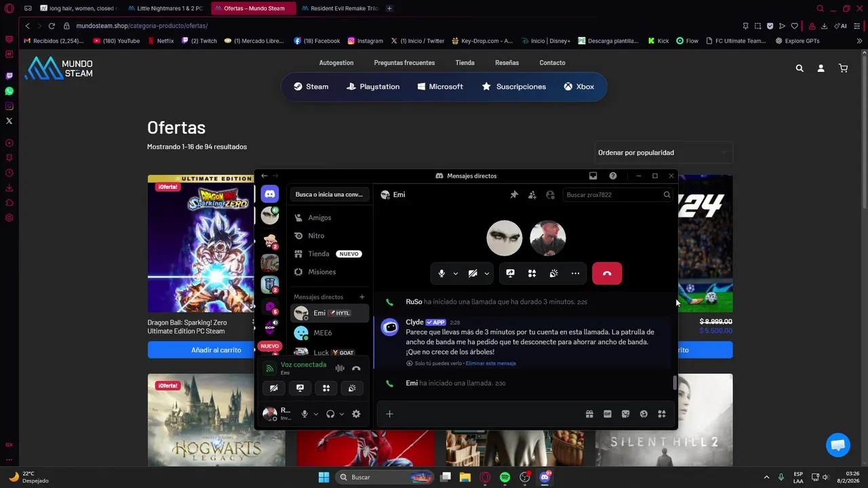The image size is (868, 488).
Task: Deafen with the headphones icon
Action: 330,413
